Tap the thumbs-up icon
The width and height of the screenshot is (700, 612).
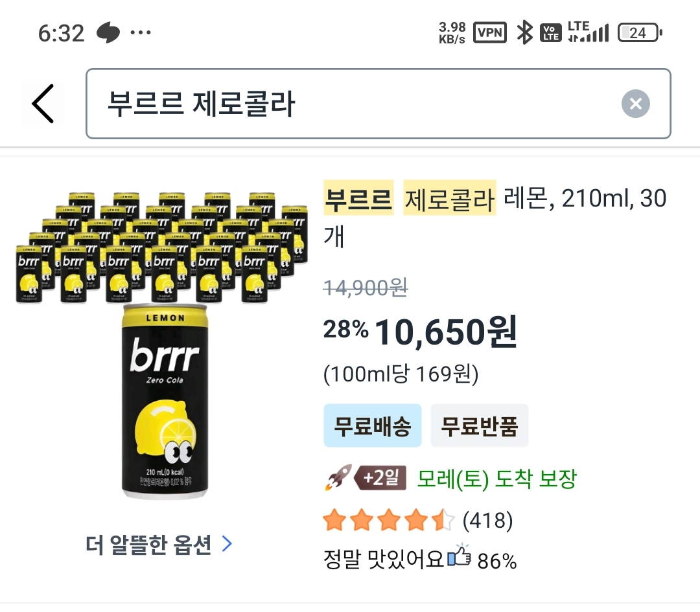click(459, 557)
